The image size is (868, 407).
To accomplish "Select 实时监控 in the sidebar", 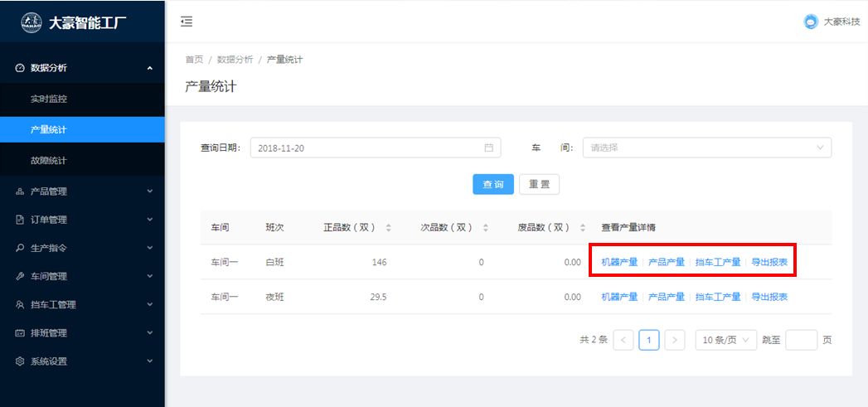I will 49,99.
